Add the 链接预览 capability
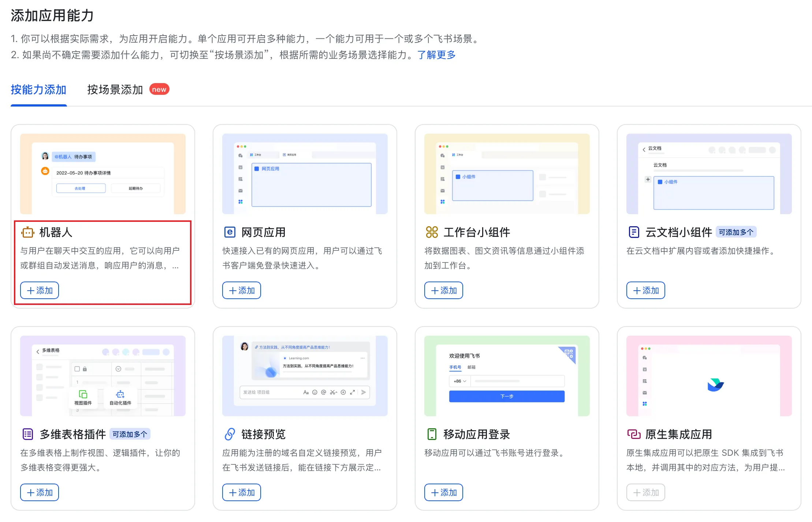 (x=242, y=492)
